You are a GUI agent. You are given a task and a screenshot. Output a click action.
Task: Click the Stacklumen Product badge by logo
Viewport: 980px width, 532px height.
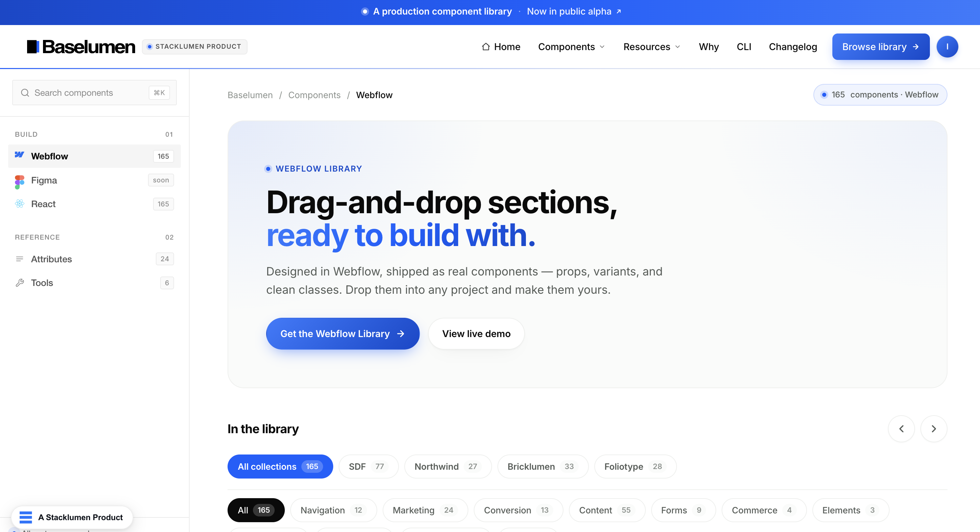coord(194,47)
